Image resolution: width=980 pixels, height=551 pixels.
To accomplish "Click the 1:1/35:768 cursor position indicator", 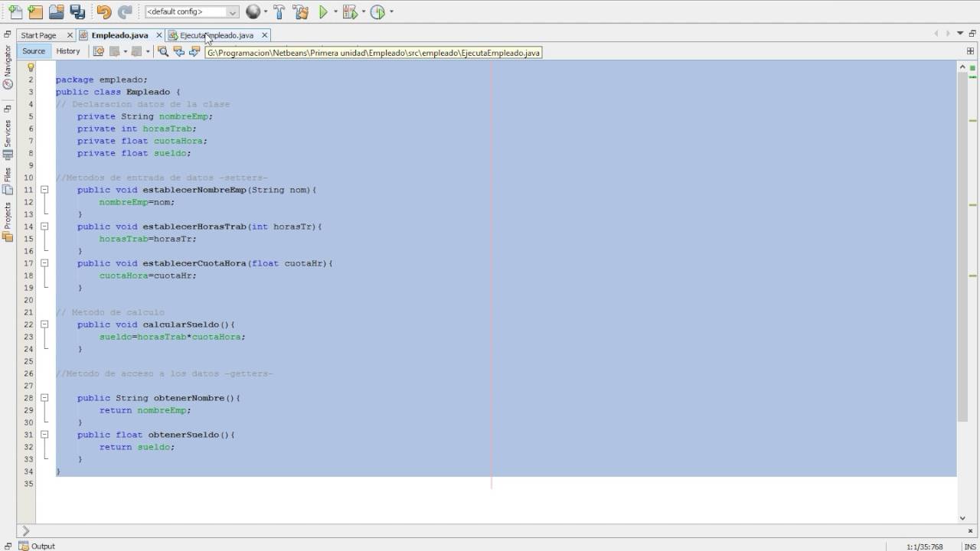I will point(925,546).
